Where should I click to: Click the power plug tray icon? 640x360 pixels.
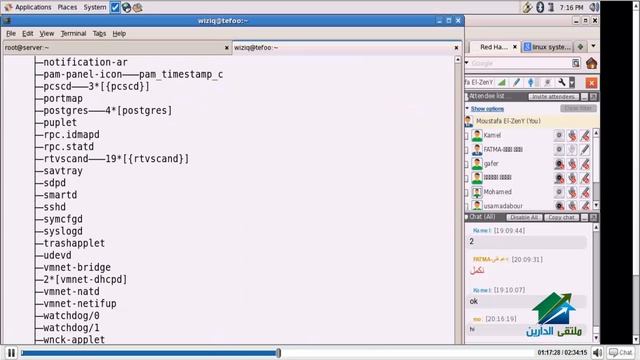(x=527, y=7)
